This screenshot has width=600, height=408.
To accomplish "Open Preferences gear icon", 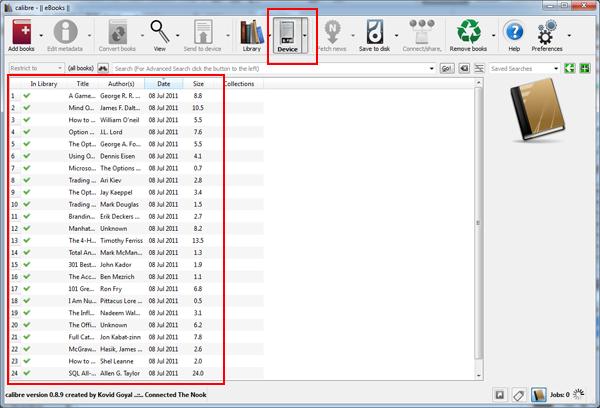I will [547, 32].
